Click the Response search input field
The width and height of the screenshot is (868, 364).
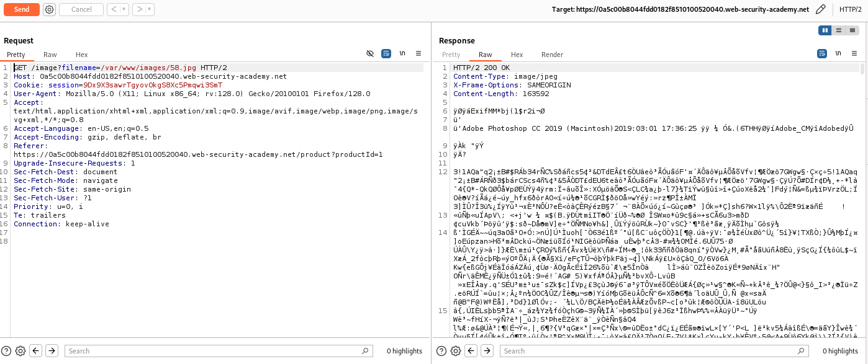point(654,351)
